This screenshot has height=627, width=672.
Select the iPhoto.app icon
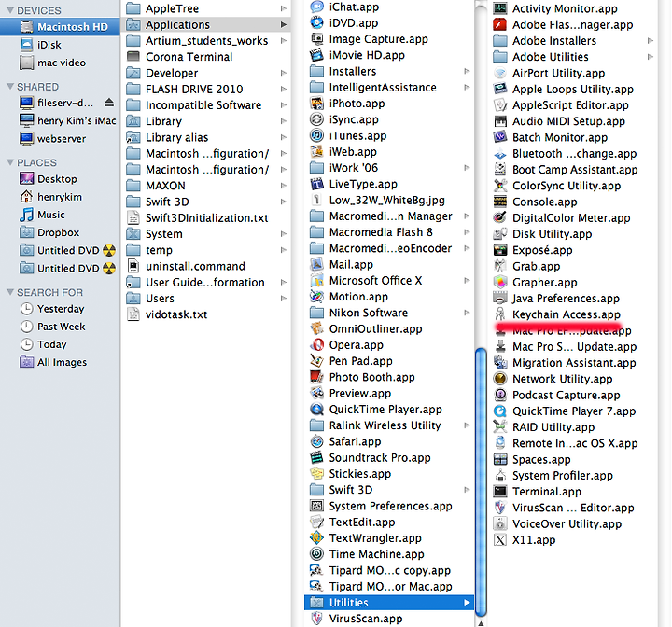316,104
